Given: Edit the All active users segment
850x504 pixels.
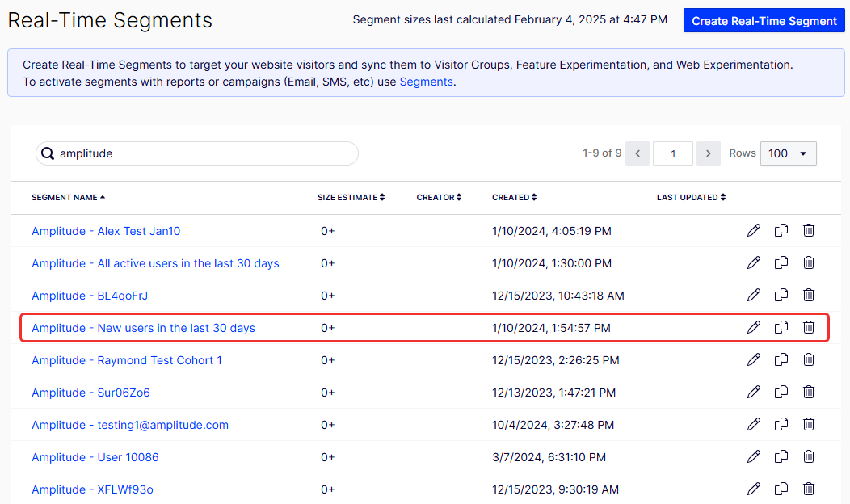Looking at the screenshot, I should (x=754, y=262).
